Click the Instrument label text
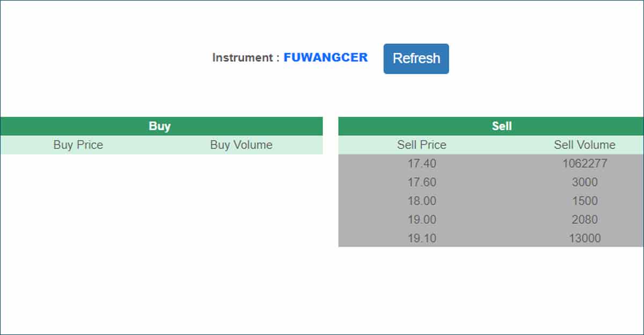 [x=245, y=58]
